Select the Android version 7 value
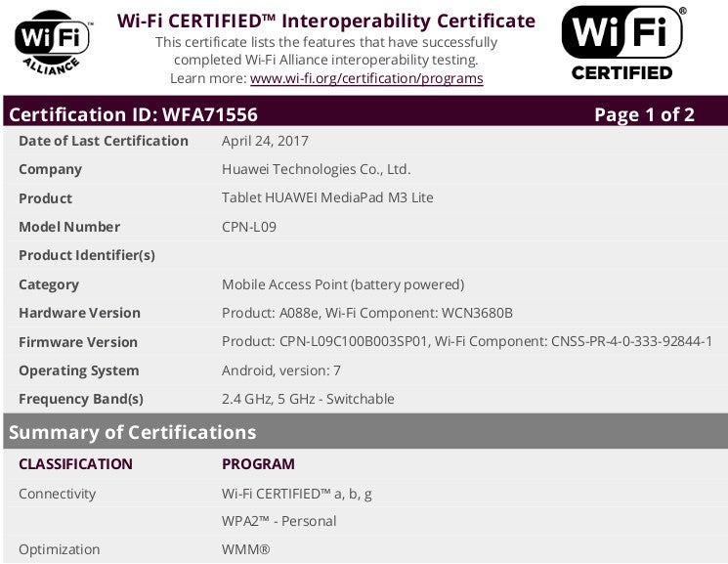 281,370
